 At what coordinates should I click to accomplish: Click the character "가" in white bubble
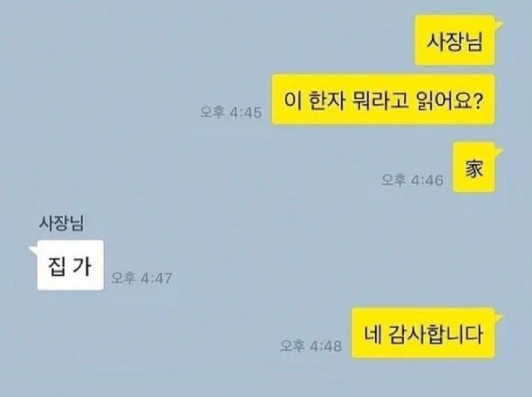tap(82, 266)
